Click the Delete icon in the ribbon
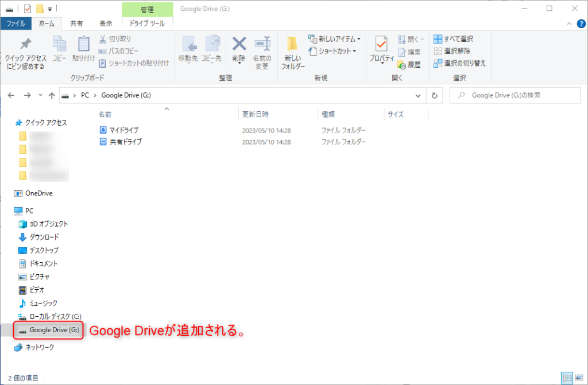The height and width of the screenshot is (385, 588). click(239, 45)
